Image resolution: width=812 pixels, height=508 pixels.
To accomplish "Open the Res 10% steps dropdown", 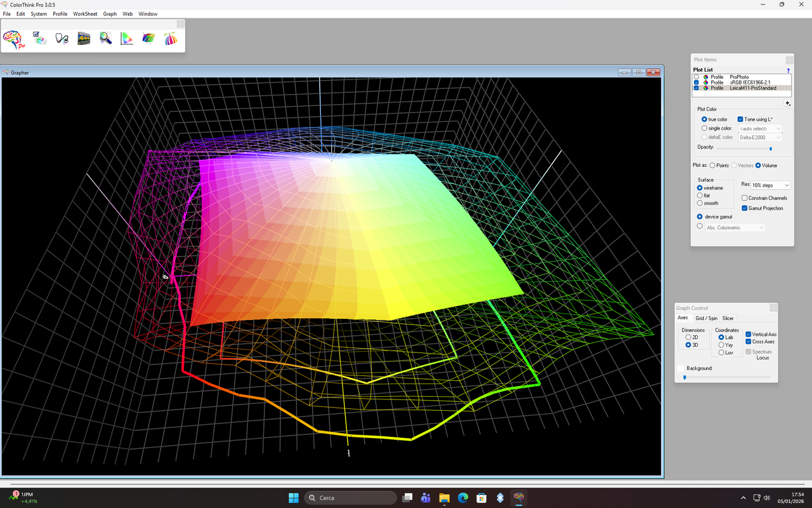I will [770, 185].
